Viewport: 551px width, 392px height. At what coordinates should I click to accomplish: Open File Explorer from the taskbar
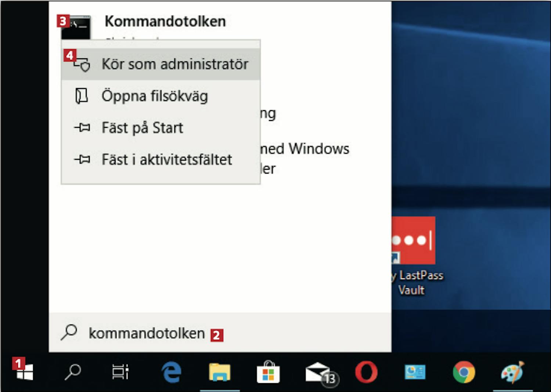(220, 372)
